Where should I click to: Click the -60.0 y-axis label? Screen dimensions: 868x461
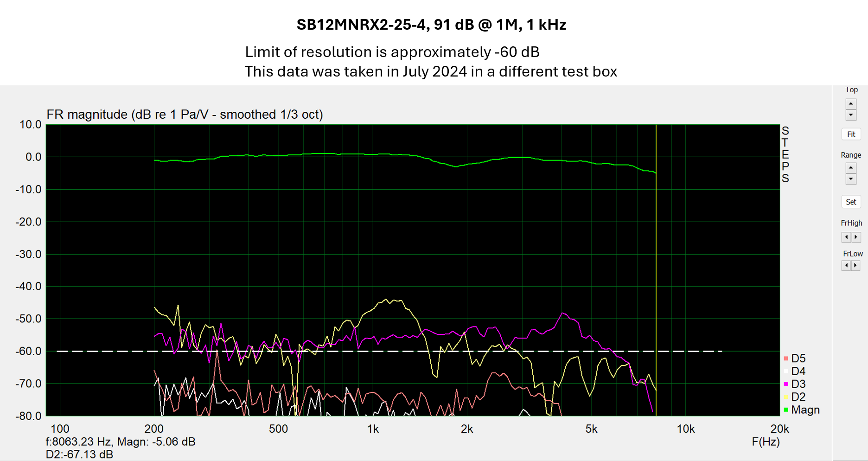28,351
